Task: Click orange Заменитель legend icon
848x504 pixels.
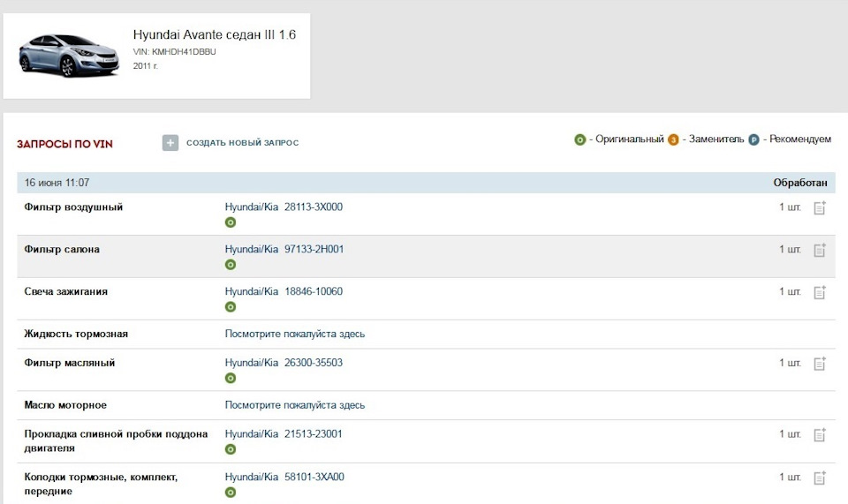Action: pyautogui.click(x=673, y=140)
